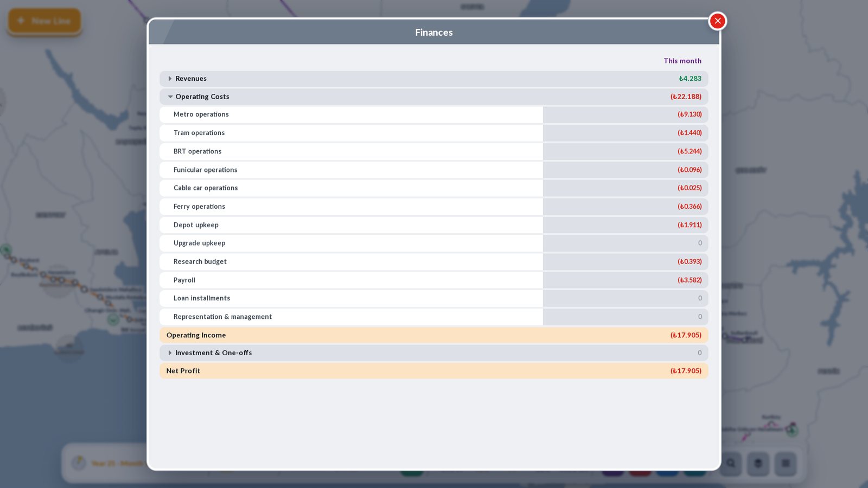Select the Loan installments row

coord(433,298)
